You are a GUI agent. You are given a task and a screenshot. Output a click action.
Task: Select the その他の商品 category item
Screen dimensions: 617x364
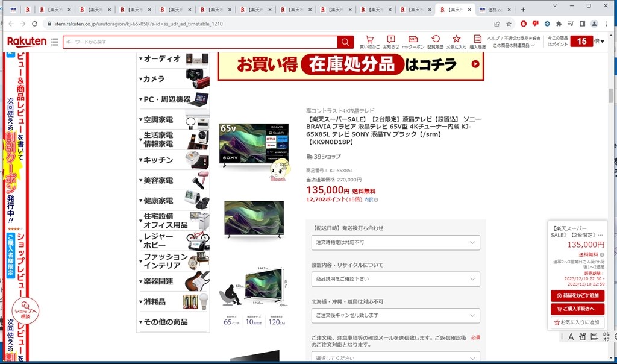[x=174, y=322]
